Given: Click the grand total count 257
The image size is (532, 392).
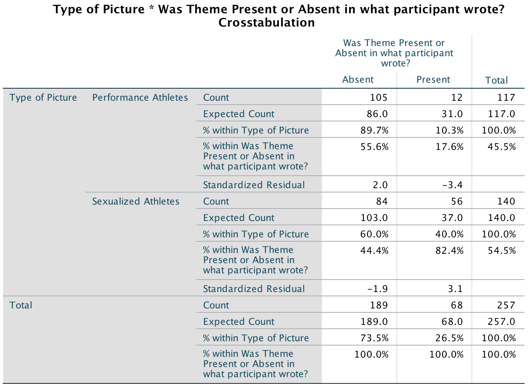Looking at the screenshot, I should tap(506, 305).
